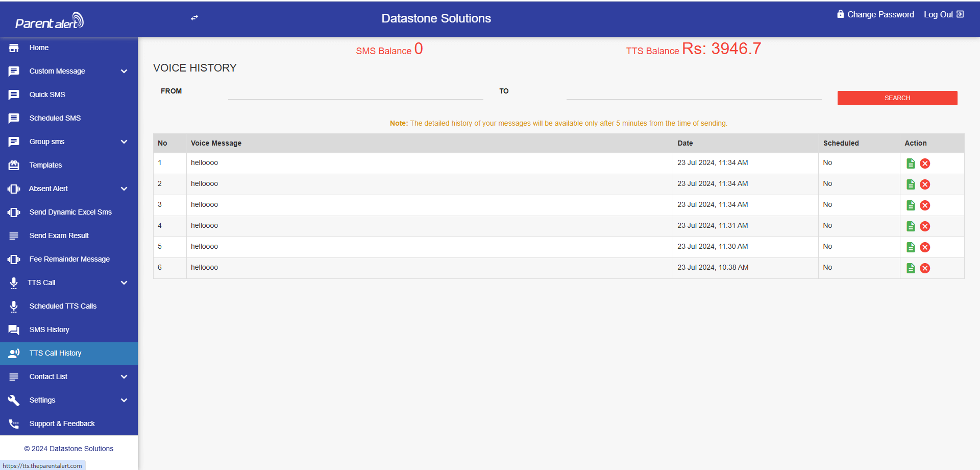Open the Home menu item
The height and width of the screenshot is (470, 980).
(x=69, y=48)
